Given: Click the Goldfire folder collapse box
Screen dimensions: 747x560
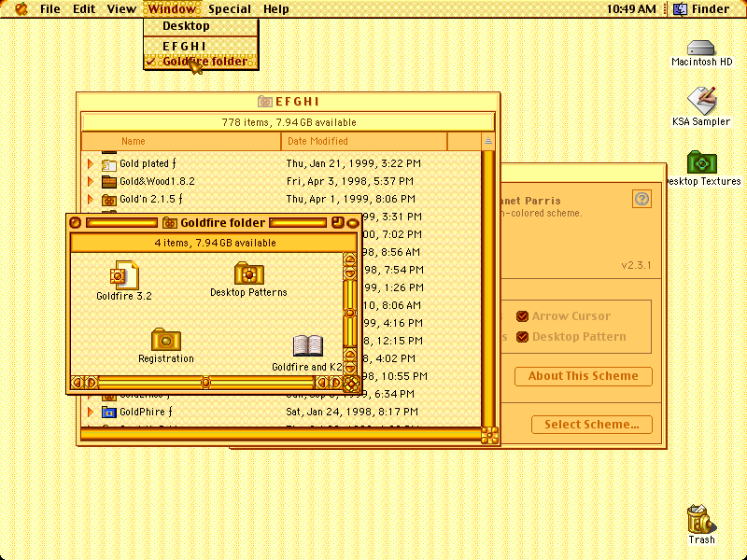Looking at the screenshot, I should pyautogui.click(x=353, y=223).
